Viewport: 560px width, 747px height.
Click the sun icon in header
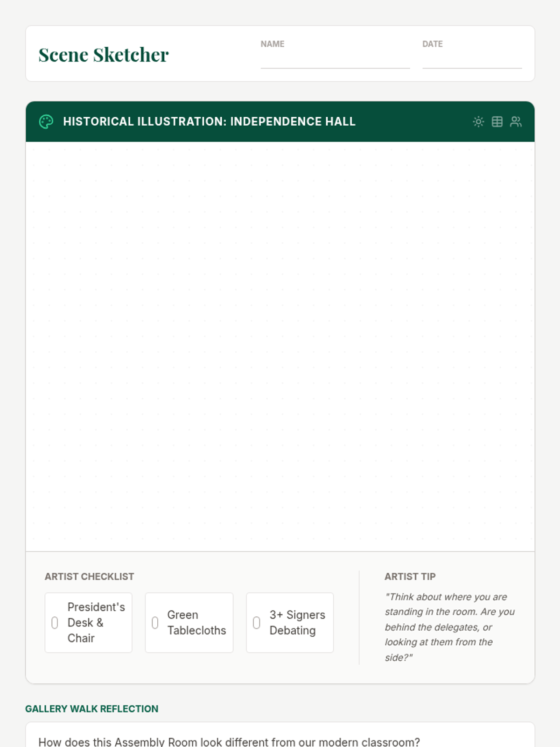[478, 122]
